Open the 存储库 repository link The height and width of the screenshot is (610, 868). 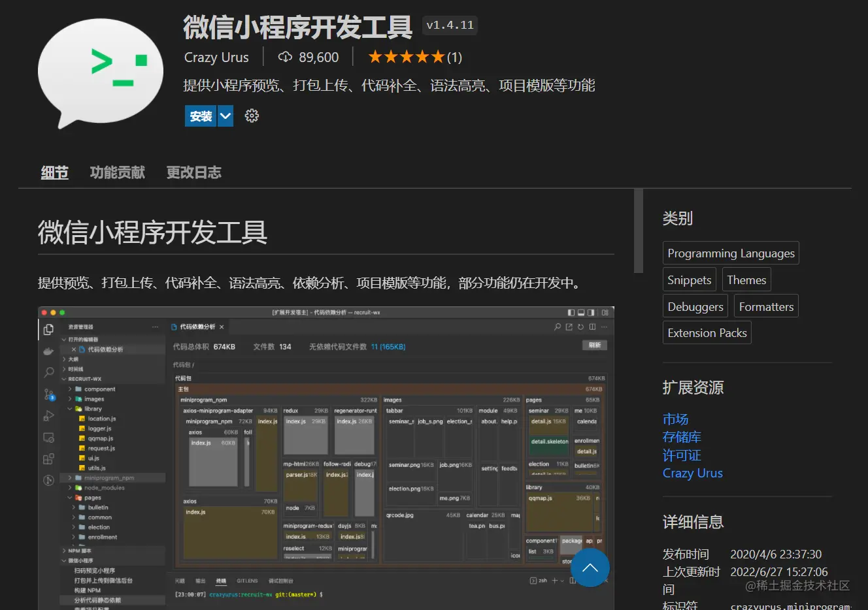click(x=682, y=437)
